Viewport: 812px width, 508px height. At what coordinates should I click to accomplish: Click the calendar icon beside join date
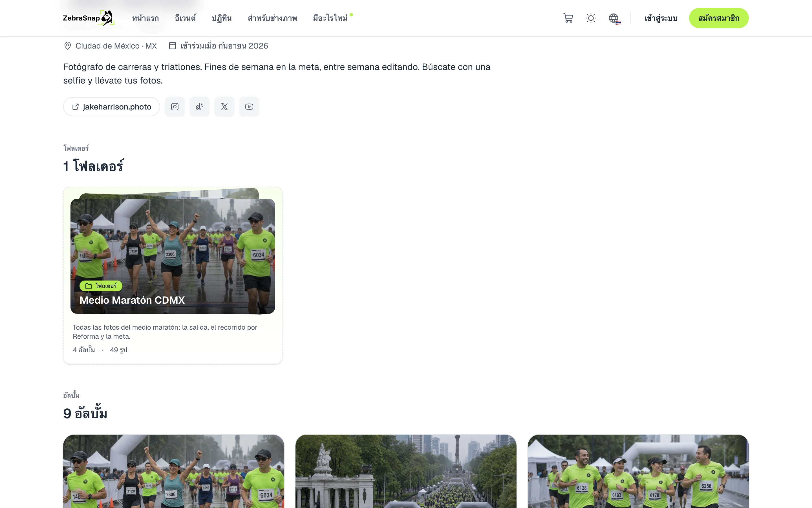pyautogui.click(x=173, y=45)
